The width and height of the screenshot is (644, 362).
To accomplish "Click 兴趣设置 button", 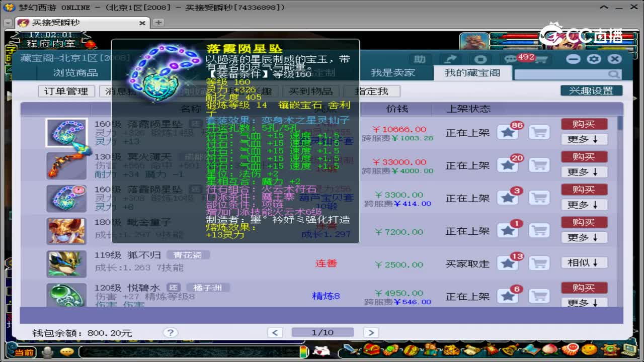I will (x=591, y=90).
